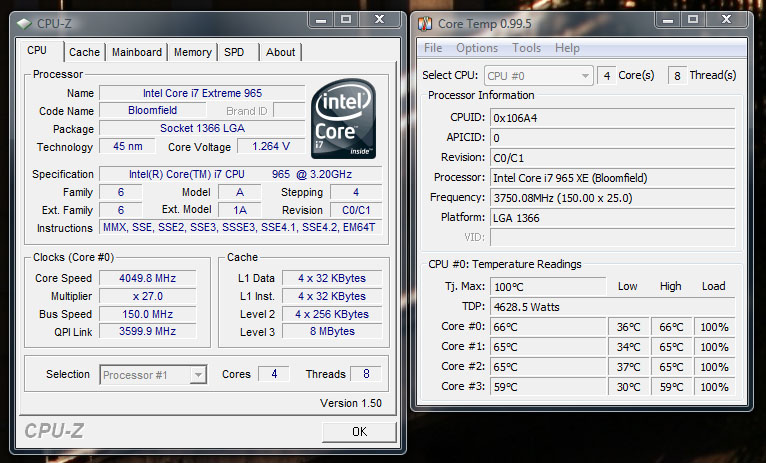
Task: Open the Mainboard tab in CPU-Z
Action: click(137, 52)
